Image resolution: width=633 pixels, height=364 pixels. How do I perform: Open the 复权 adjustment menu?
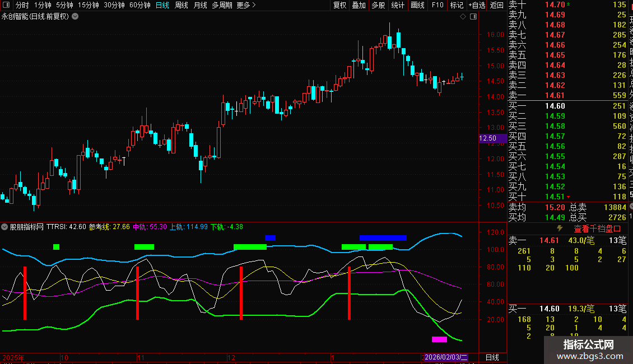click(x=339, y=5)
